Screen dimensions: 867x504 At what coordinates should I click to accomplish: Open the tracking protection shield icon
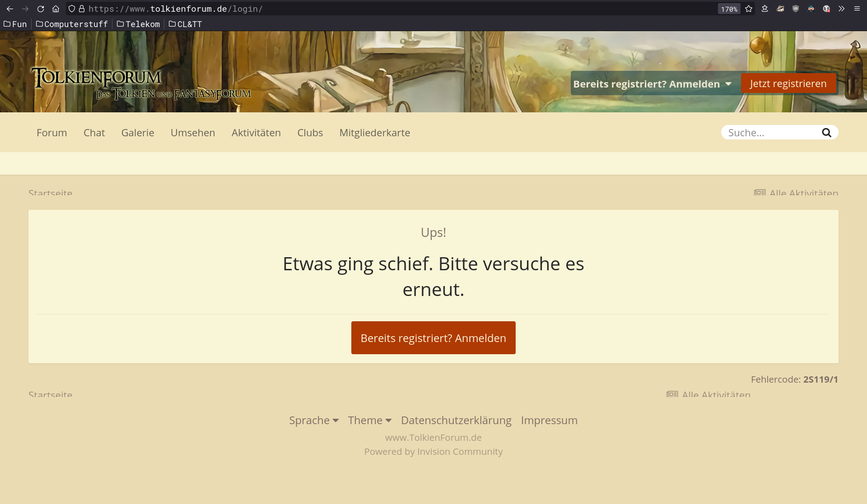(72, 9)
